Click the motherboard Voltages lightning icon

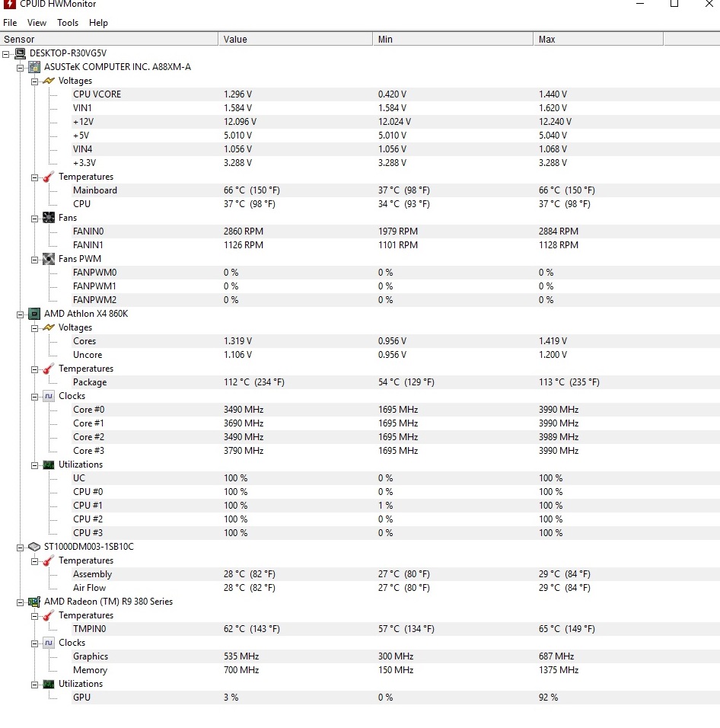pyautogui.click(x=49, y=81)
